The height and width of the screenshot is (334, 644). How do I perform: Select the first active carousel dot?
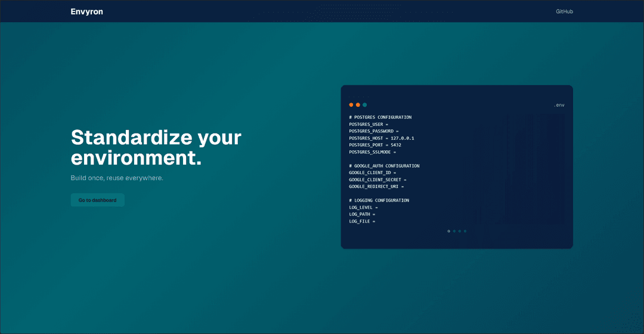(448, 231)
